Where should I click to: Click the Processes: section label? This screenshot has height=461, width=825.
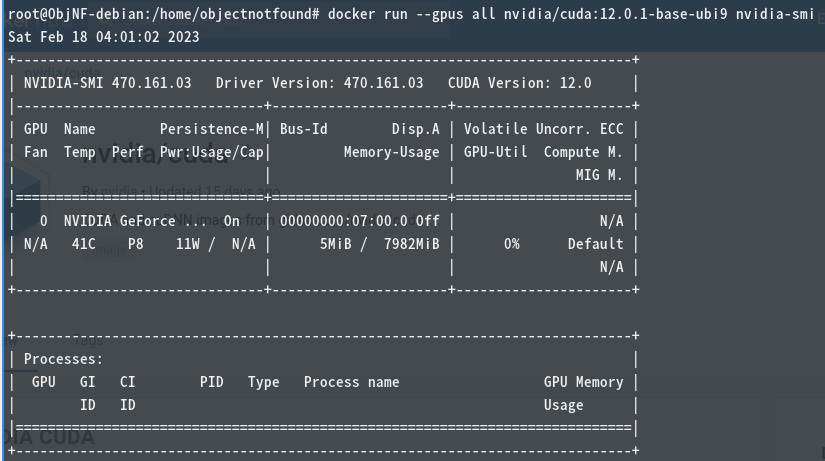(63, 359)
